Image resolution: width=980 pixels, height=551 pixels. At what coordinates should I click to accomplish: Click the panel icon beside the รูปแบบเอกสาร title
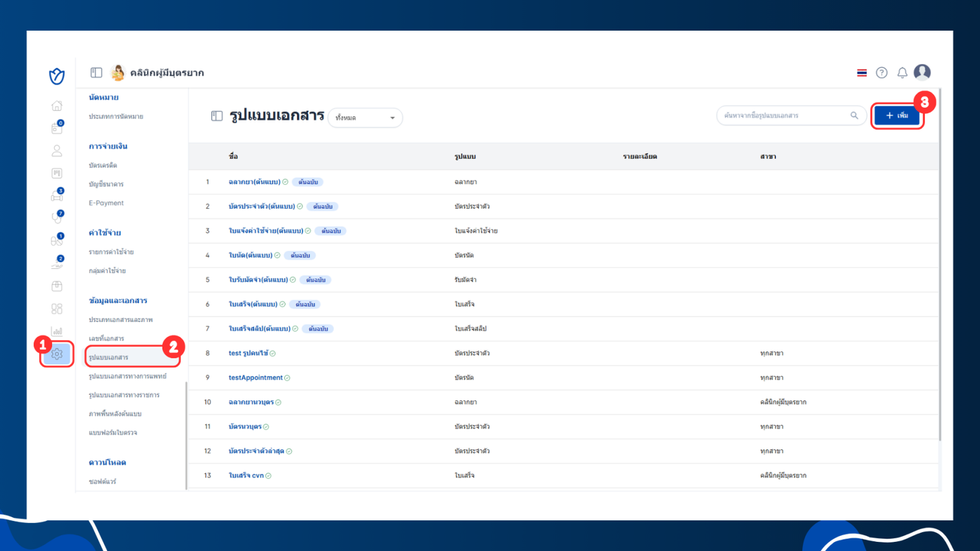click(217, 116)
